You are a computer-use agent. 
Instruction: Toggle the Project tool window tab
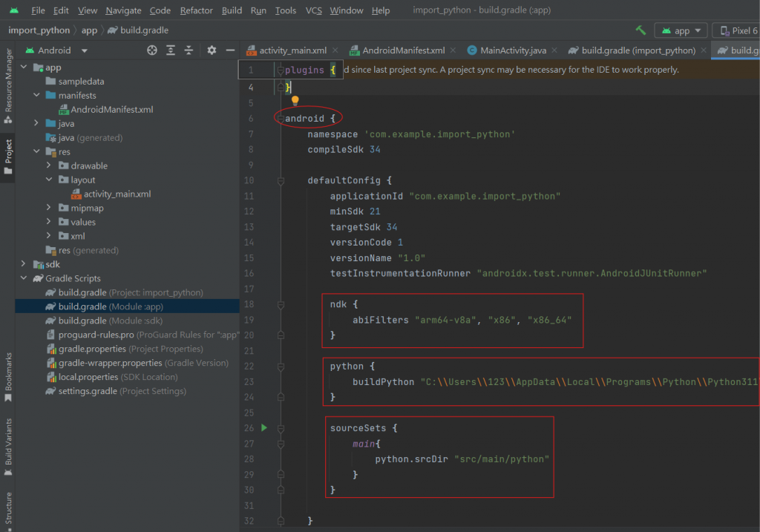coord(8,157)
